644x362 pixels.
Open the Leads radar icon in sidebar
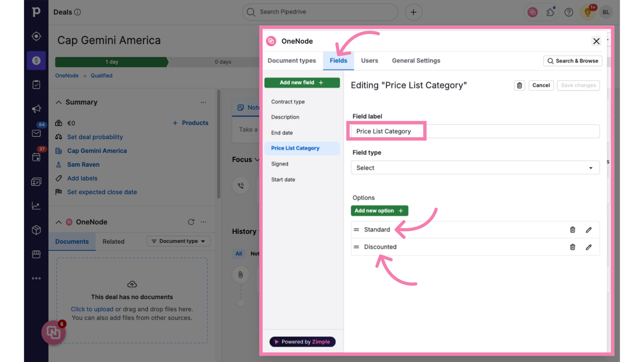pos(36,36)
